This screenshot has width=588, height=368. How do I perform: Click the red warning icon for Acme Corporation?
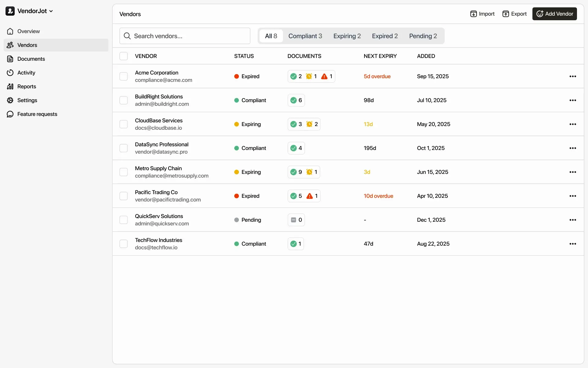click(x=324, y=76)
